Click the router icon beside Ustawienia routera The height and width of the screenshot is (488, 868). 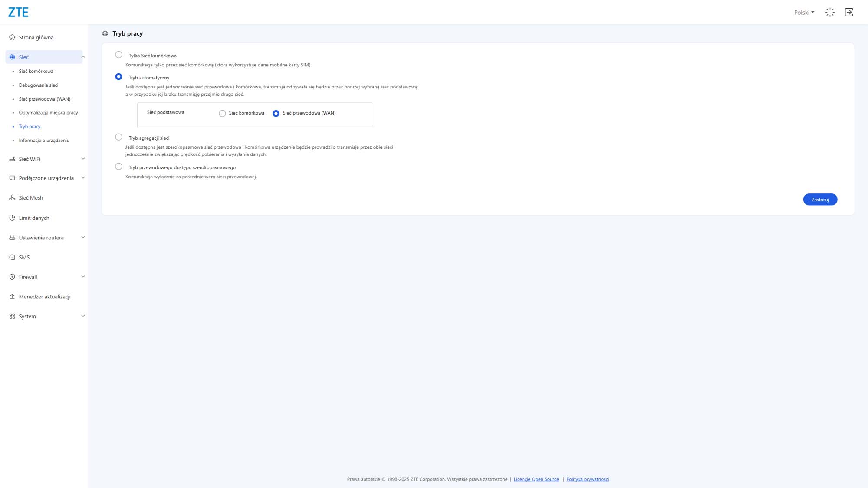tap(12, 238)
